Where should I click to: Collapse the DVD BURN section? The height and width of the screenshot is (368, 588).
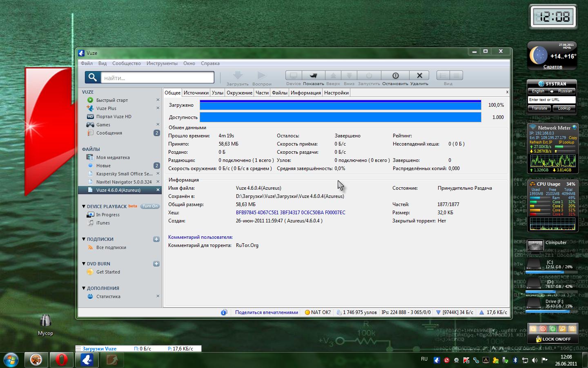pyautogui.click(x=84, y=264)
